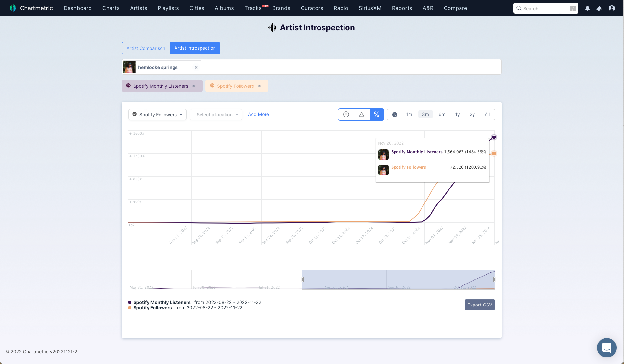Click the rocket updates icon
Image resolution: width=624 pixels, height=364 pixels.
[599, 8]
